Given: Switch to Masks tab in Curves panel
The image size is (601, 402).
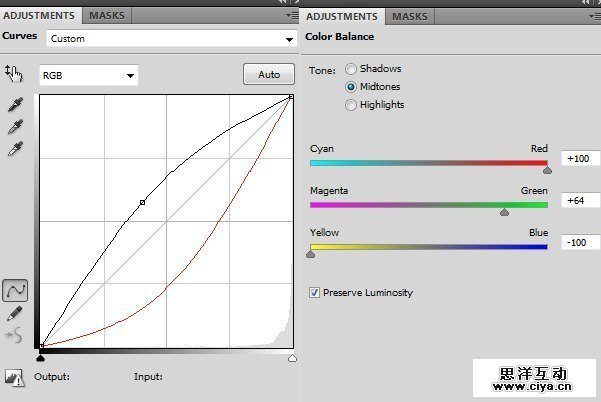Looking at the screenshot, I should coord(104,16).
